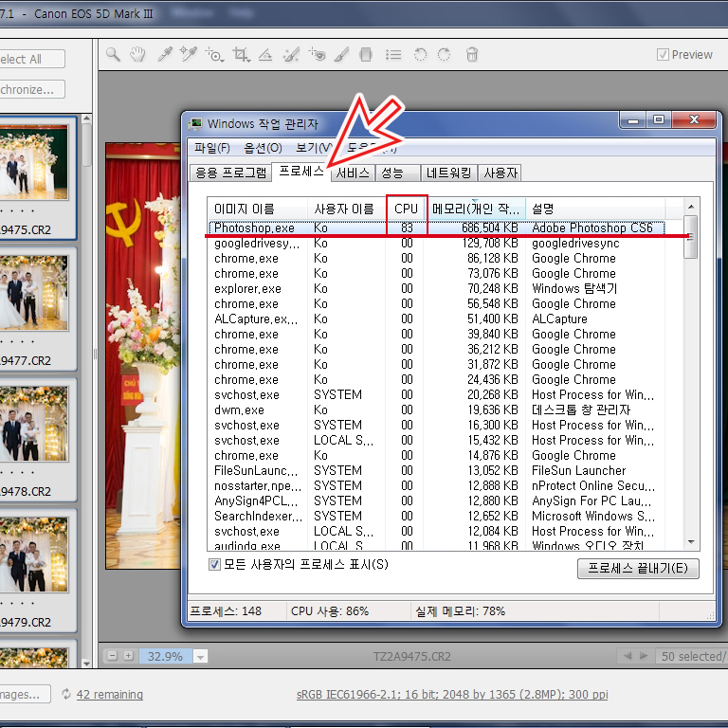Activate the Adjustment Brush tool

[x=341, y=55]
